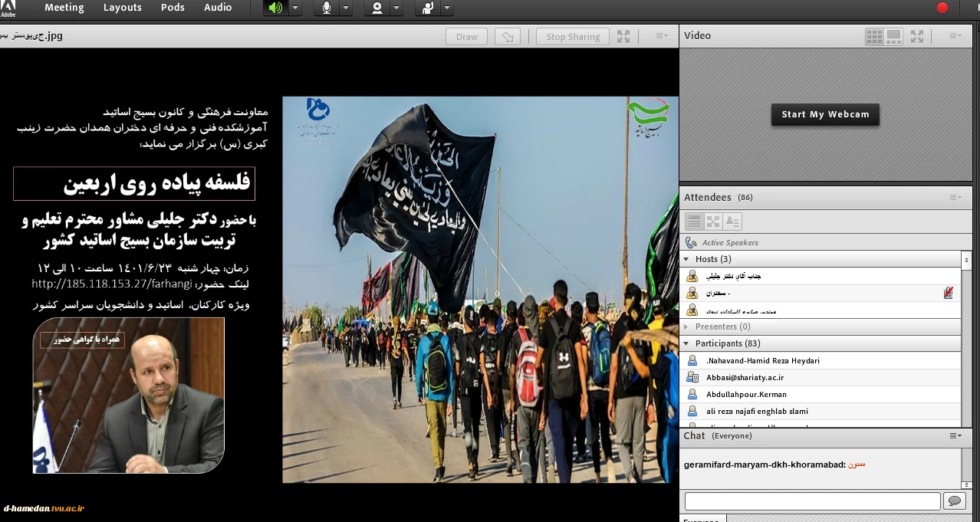Collapse the Participants (83) group

pos(686,343)
